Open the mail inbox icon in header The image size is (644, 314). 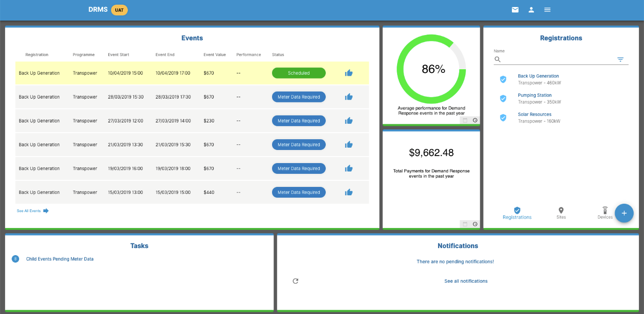[515, 10]
